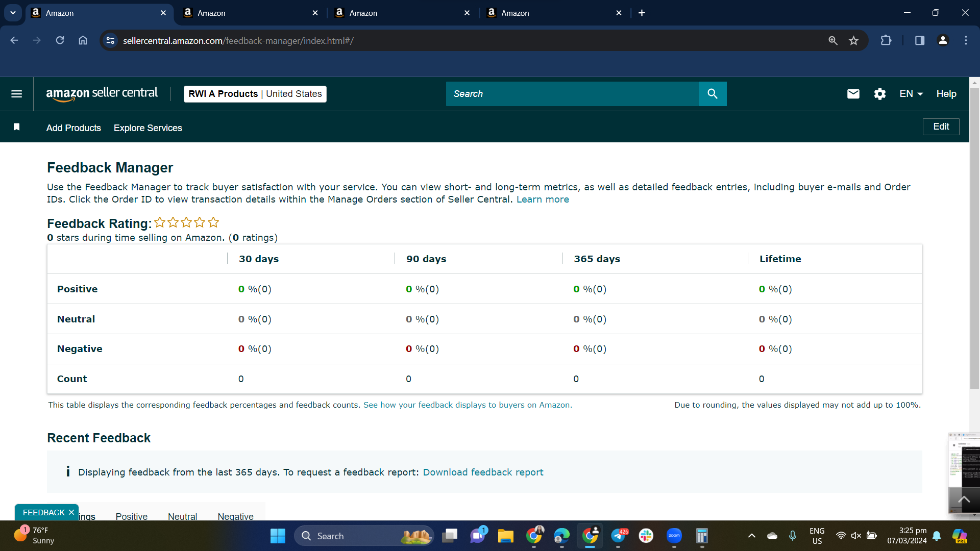Screen dimensions: 980x551
Task: Open the Learn more link
Action: [x=543, y=199]
